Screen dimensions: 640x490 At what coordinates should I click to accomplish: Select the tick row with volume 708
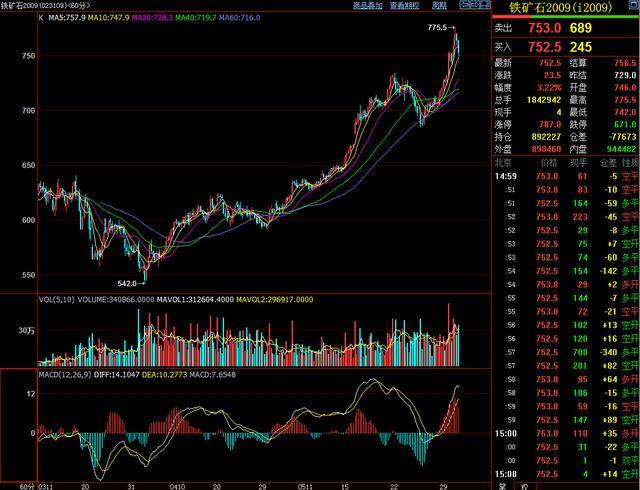point(566,352)
